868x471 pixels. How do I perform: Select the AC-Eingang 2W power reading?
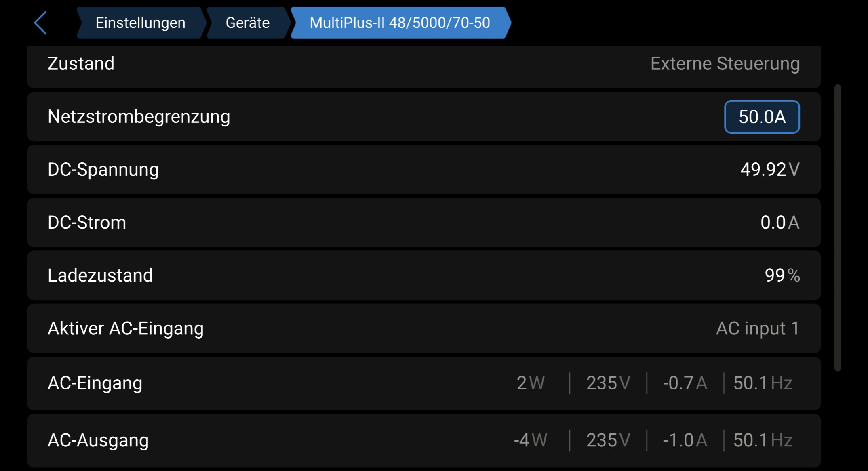click(x=531, y=383)
